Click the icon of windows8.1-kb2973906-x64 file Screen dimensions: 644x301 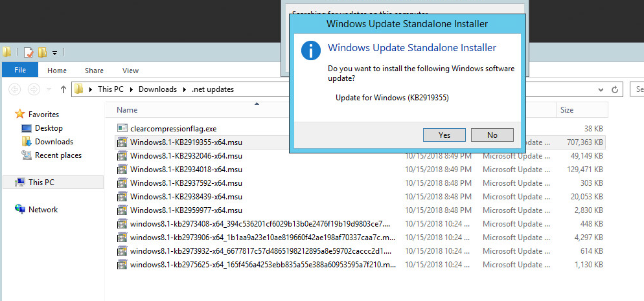pyautogui.click(x=122, y=238)
